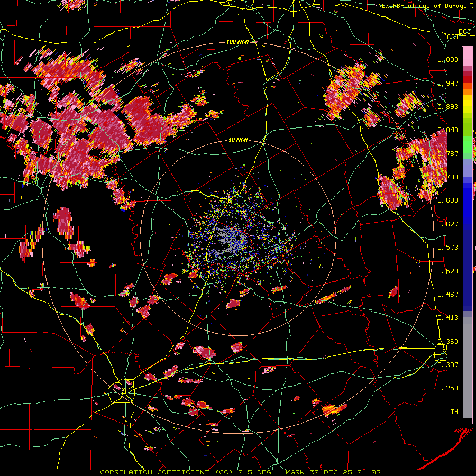Click the 1.000 scale value

coord(448,59)
